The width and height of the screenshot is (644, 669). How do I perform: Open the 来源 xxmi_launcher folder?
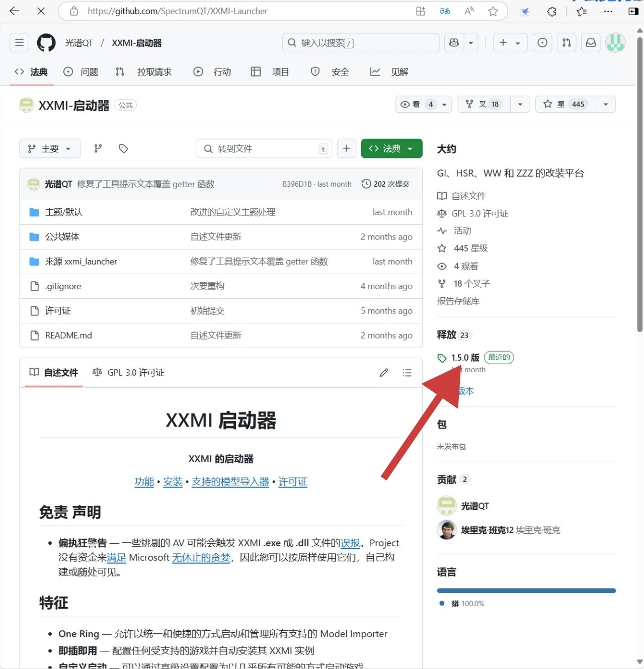81,262
